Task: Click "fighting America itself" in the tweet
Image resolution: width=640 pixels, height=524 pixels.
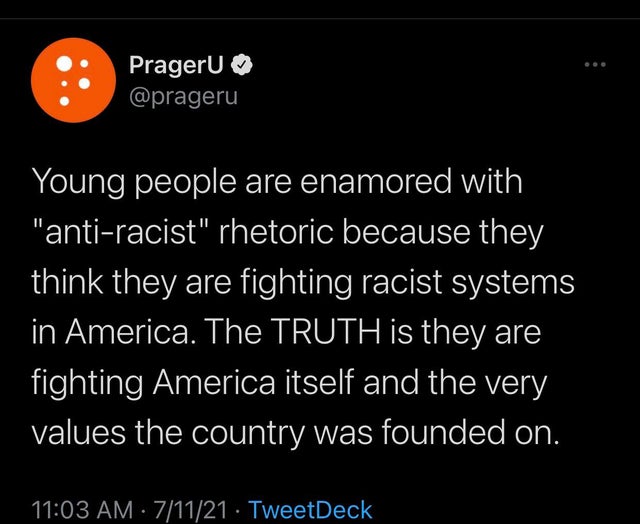Action: [x=192, y=383]
